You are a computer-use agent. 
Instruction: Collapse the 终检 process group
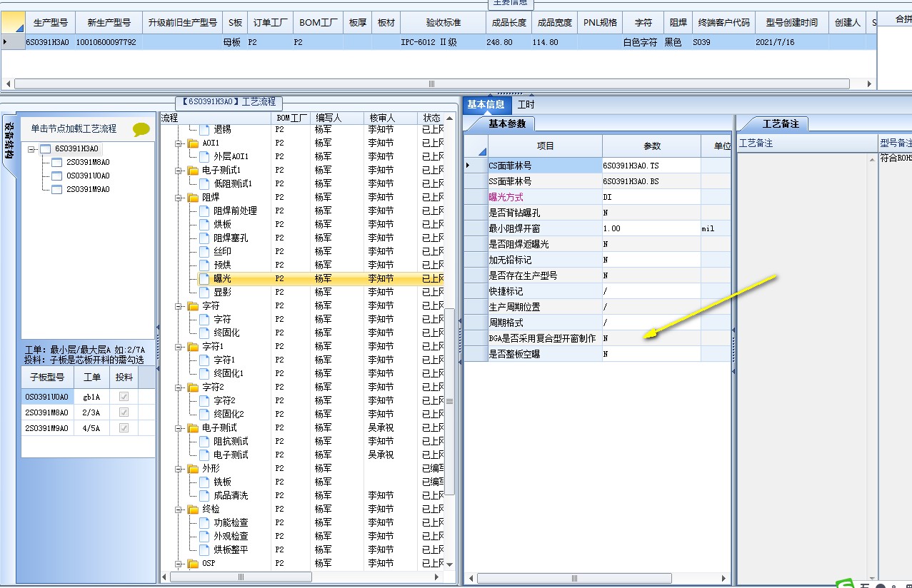[x=179, y=509]
